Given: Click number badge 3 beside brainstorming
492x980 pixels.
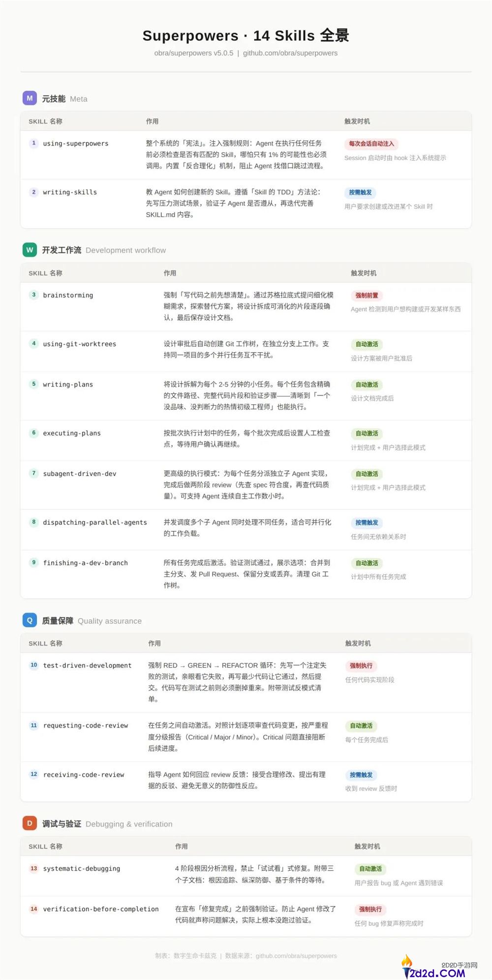Looking at the screenshot, I should (33, 295).
